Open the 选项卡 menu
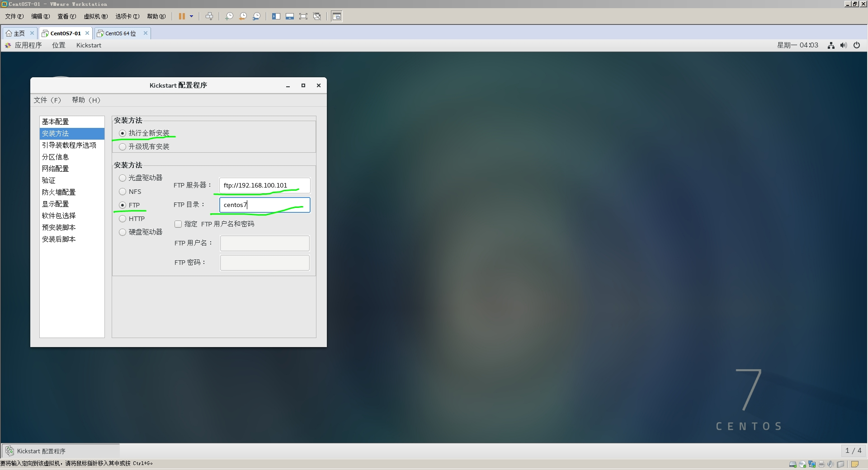 point(127,16)
